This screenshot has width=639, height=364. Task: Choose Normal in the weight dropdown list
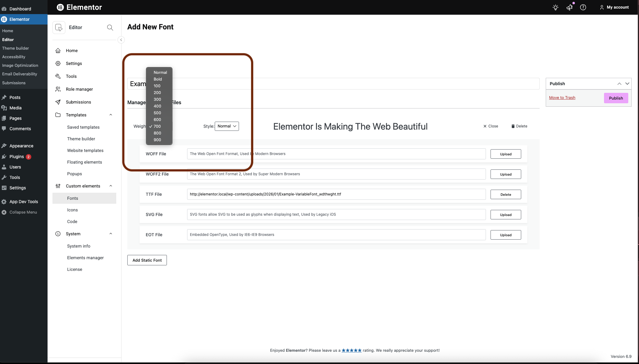159,72
